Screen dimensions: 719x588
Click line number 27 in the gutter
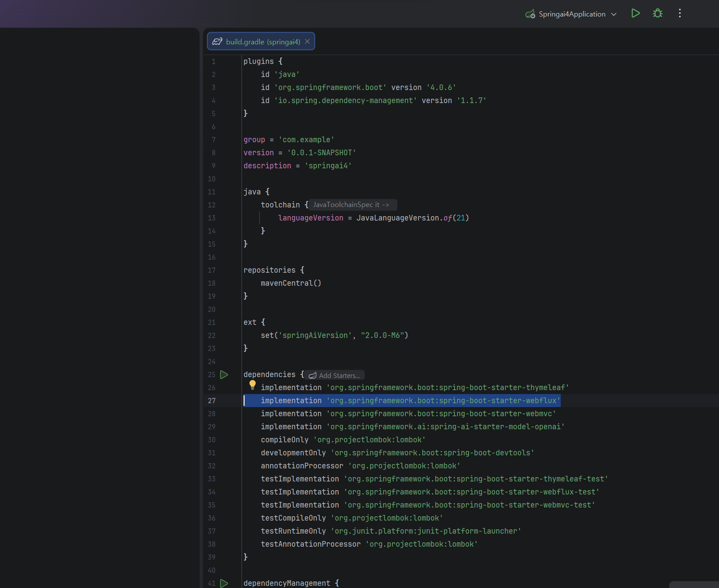pos(212,401)
